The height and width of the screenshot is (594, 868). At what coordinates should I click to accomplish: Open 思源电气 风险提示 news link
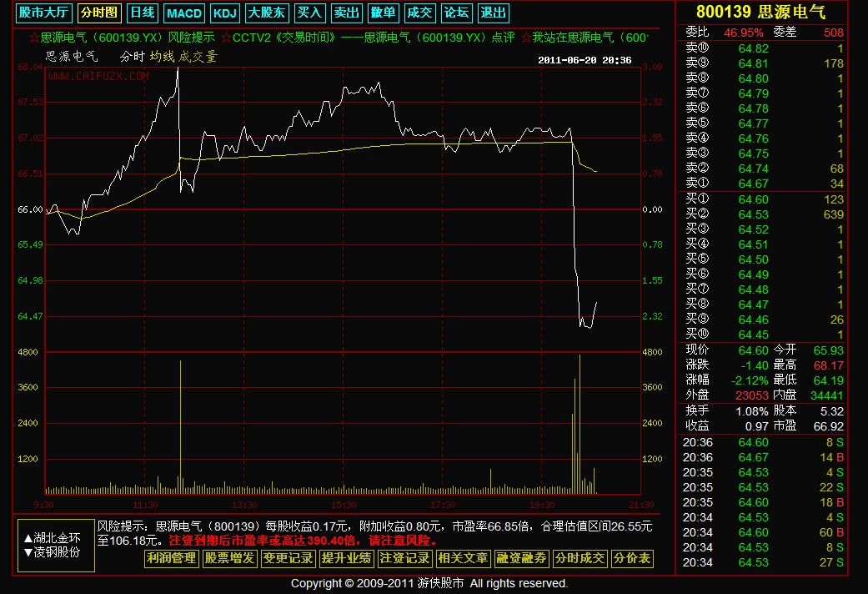[x=121, y=38]
